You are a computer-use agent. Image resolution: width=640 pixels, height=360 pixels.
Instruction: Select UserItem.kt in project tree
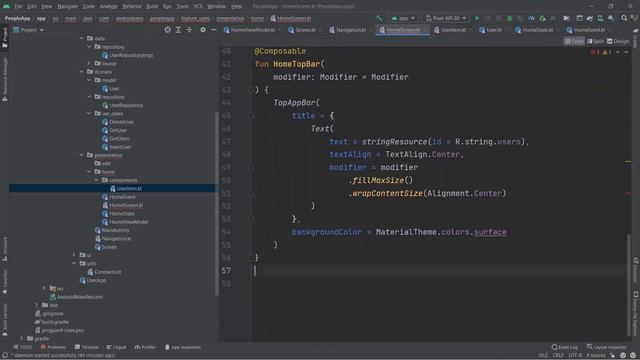pyautogui.click(x=129, y=189)
